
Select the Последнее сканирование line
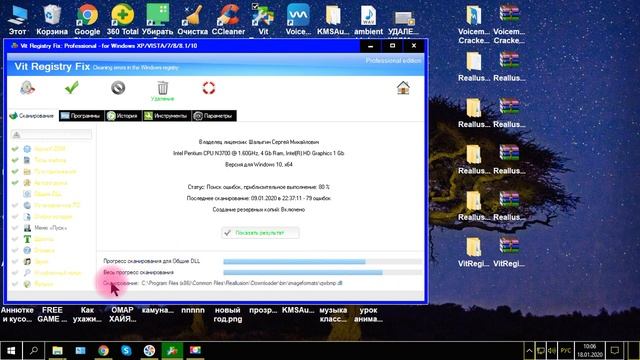tap(259, 198)
